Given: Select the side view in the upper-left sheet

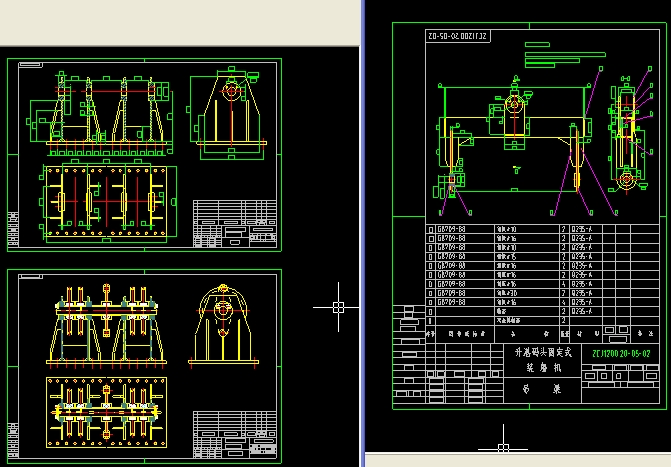Looking at the screenshot, I should [x=227, y=113].
